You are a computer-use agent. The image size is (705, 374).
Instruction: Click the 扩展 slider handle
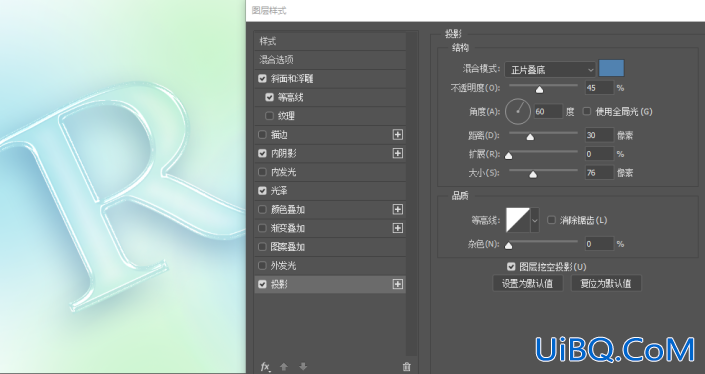tap(509, 156)
